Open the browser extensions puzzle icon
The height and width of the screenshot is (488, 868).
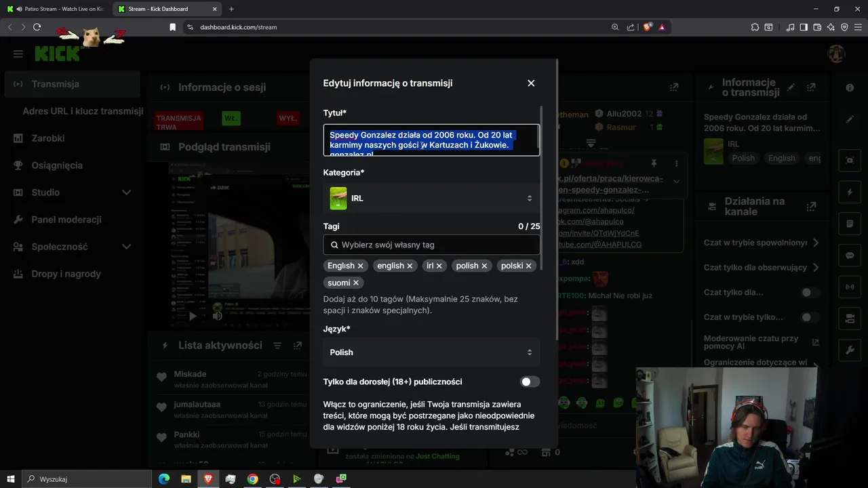point(755,27)
